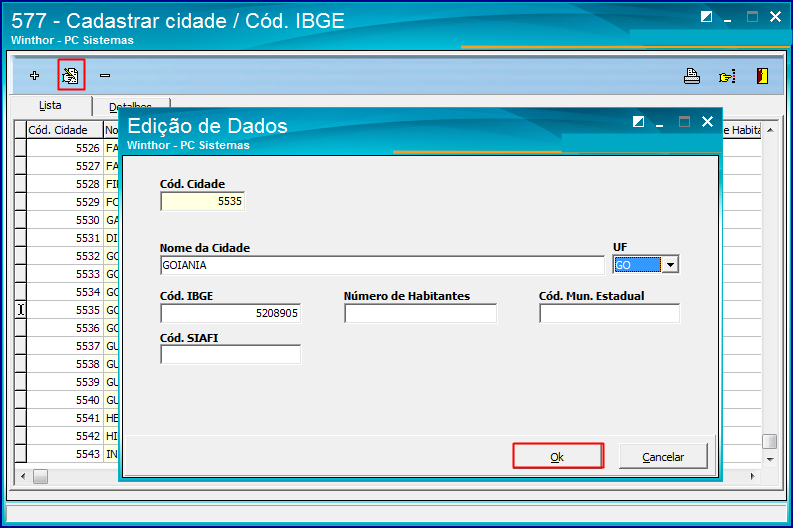
Task: Click the pointing hand toolbar icon
Action: coord(727,76)
